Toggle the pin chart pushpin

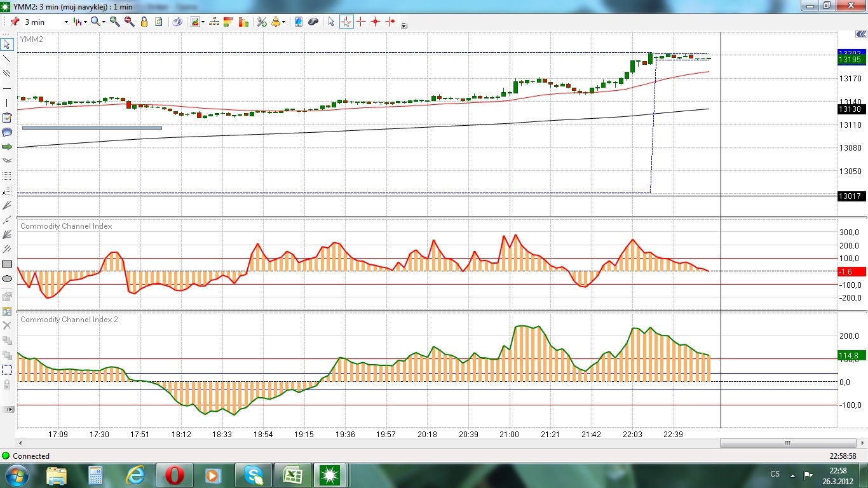(15, 22)
